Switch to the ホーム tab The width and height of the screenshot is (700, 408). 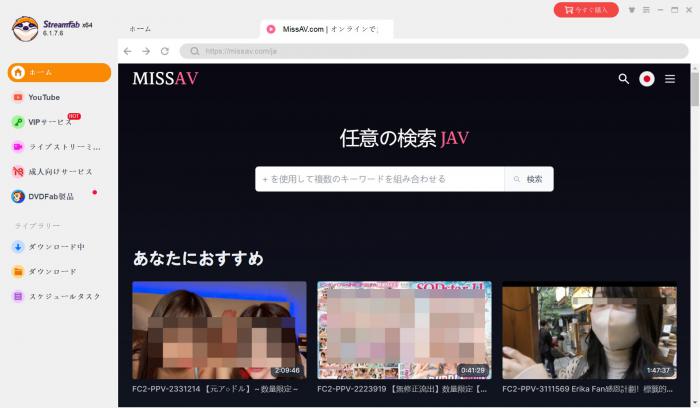tap(140, 29)
